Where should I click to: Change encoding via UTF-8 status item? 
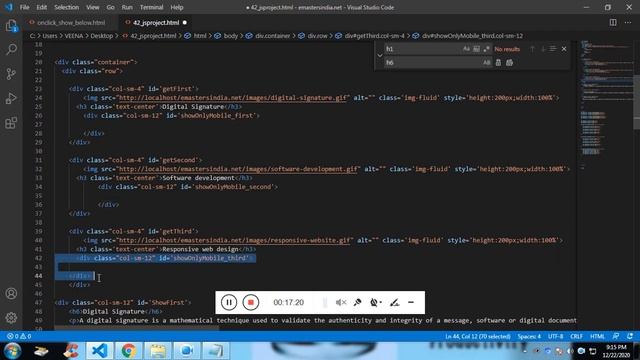[556, 336]
